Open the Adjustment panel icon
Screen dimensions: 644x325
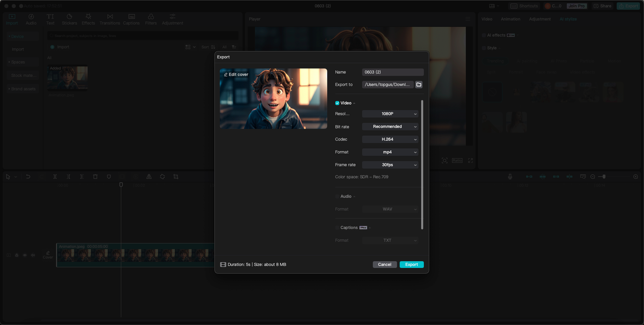point(173,17)
